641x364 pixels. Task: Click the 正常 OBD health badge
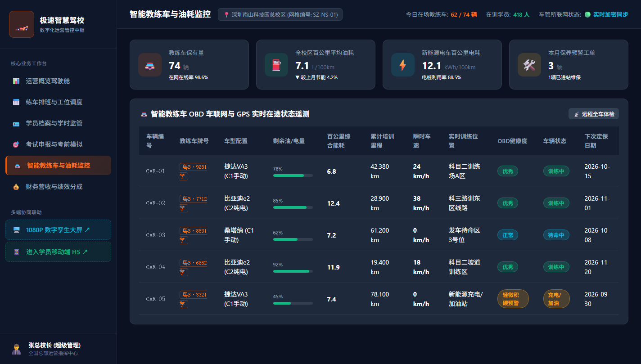508,235
